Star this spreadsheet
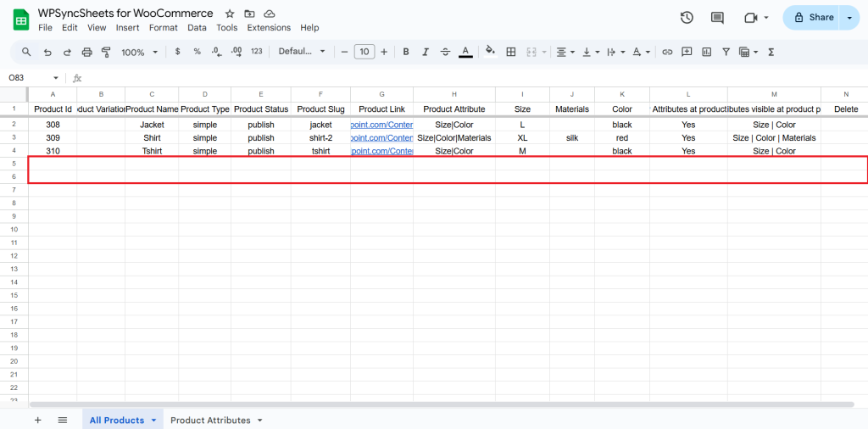 coord(230,14)
